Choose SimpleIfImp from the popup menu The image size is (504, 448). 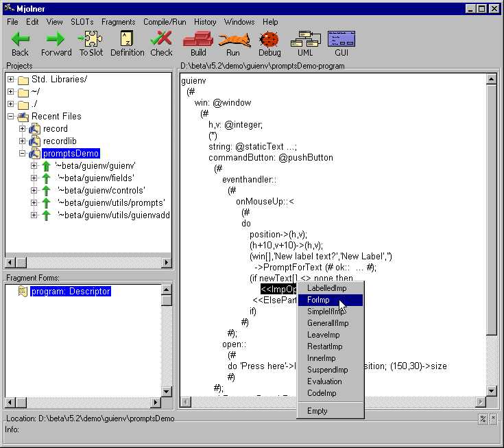coord(325,311)
